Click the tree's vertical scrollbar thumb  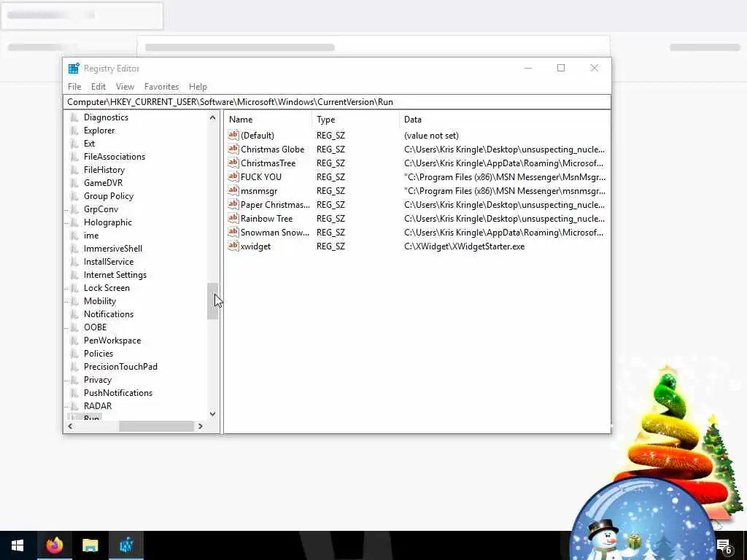pos(212,301)
